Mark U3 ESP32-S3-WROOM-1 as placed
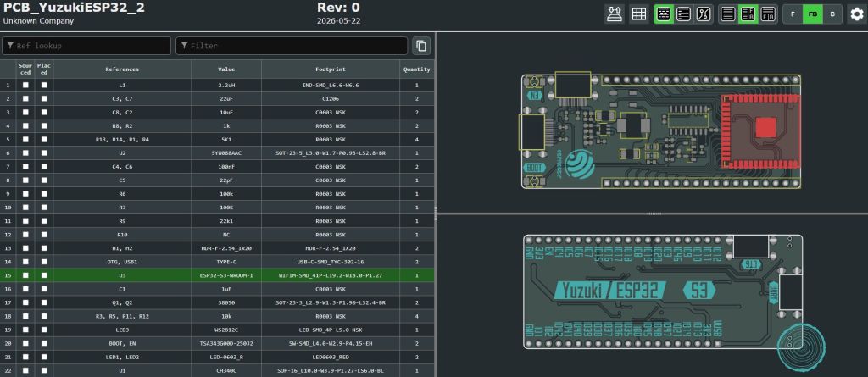 tap(44, 275)
